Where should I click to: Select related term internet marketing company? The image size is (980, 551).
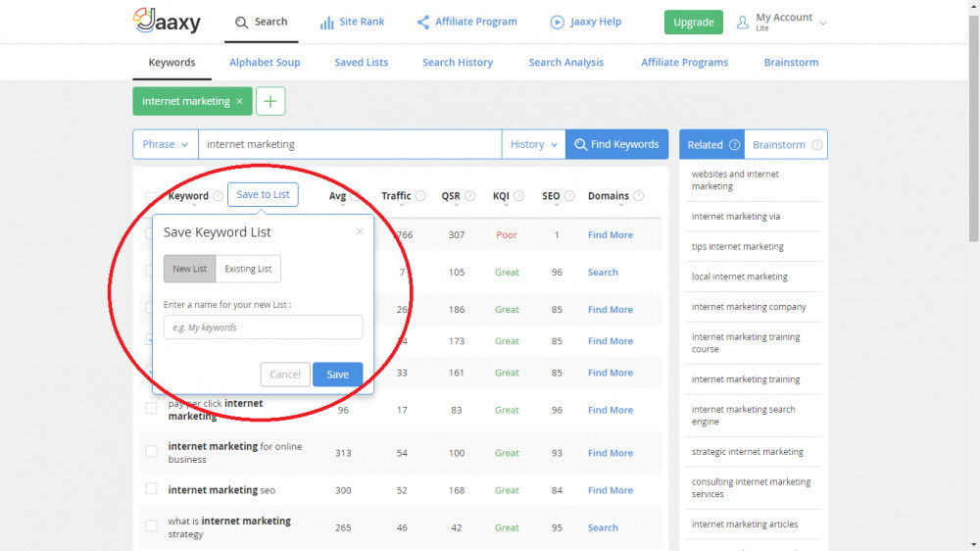pos(749,307)
